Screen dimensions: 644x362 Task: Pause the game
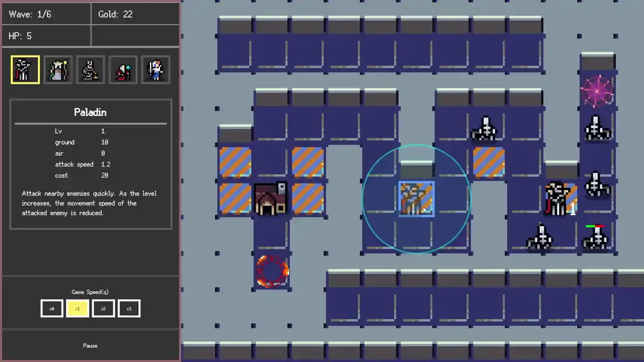(x=90, y=345)
